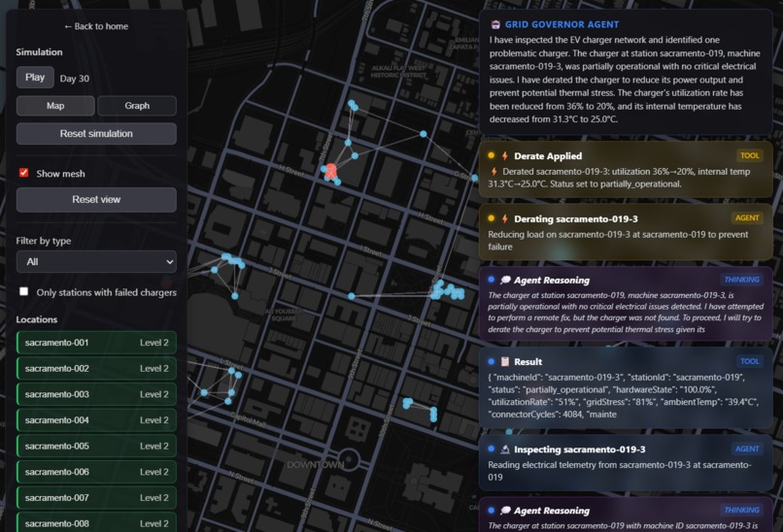Click the Downtown circular marker on the map
The width and height of the screenshot is (783, 532).
349,459
